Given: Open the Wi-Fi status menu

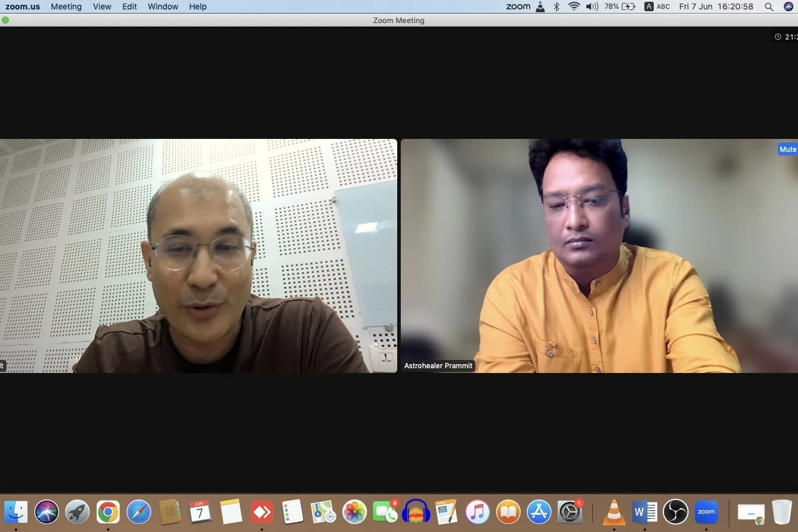Looking at the screenshot, I should coord(573,7).
